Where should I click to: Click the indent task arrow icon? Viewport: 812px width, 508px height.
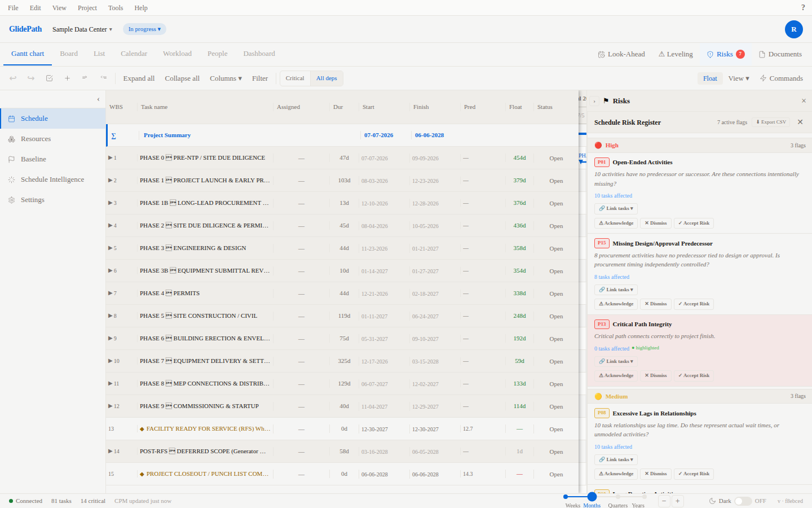(x=85, y=78)
